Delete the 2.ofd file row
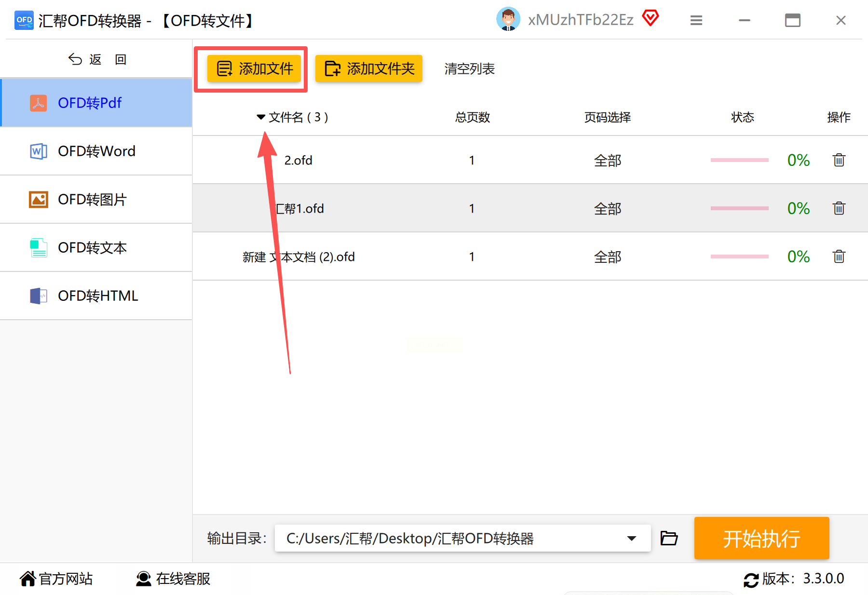The width and height of the screenshot is (868, 595). (x=839, y=160)
